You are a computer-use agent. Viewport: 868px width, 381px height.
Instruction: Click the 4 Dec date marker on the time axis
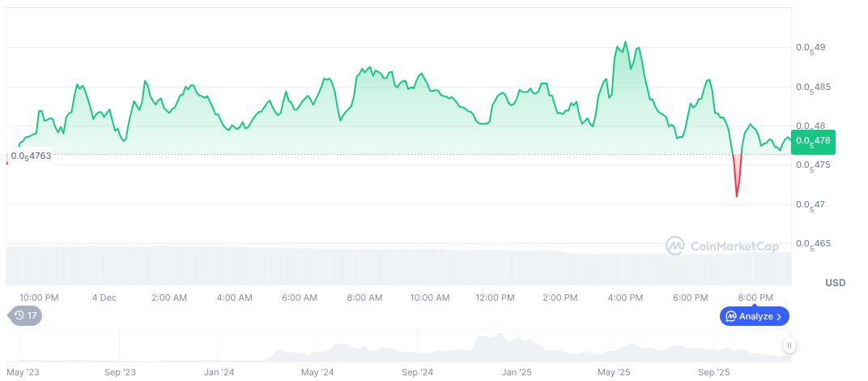point(104,298)
